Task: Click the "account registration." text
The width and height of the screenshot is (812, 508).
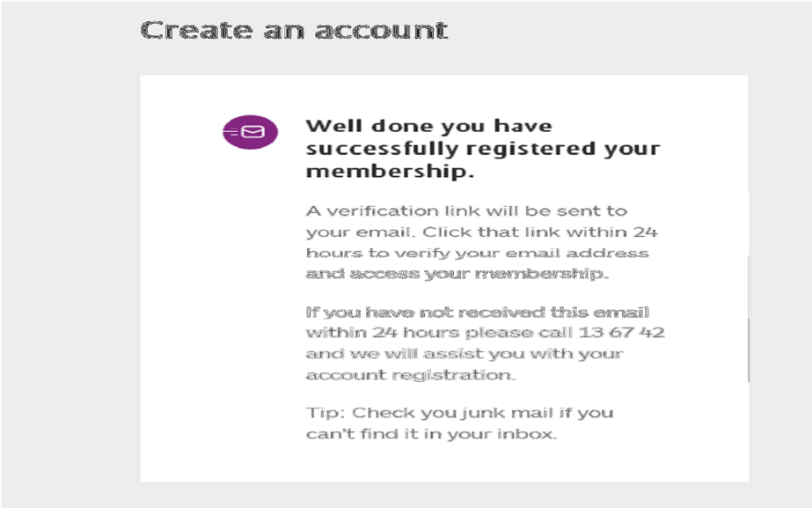Action: (x=409, y=375)
